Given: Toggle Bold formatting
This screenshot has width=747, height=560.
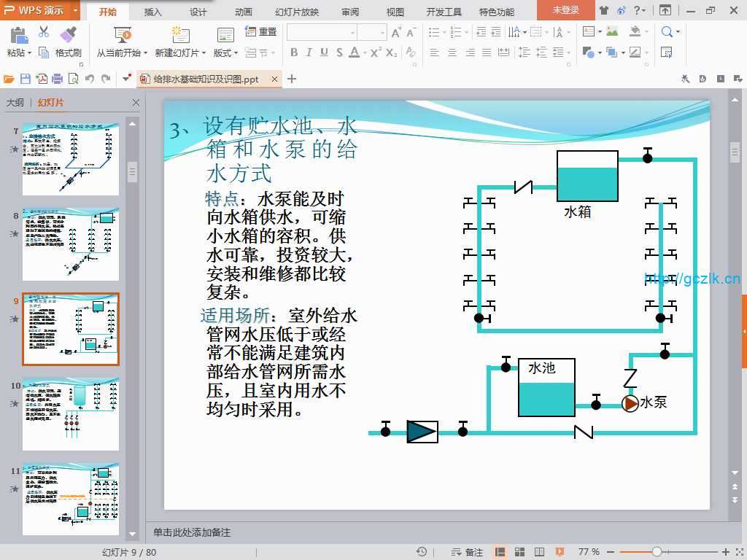Looking at the screenshot, I should click(294, 52).
